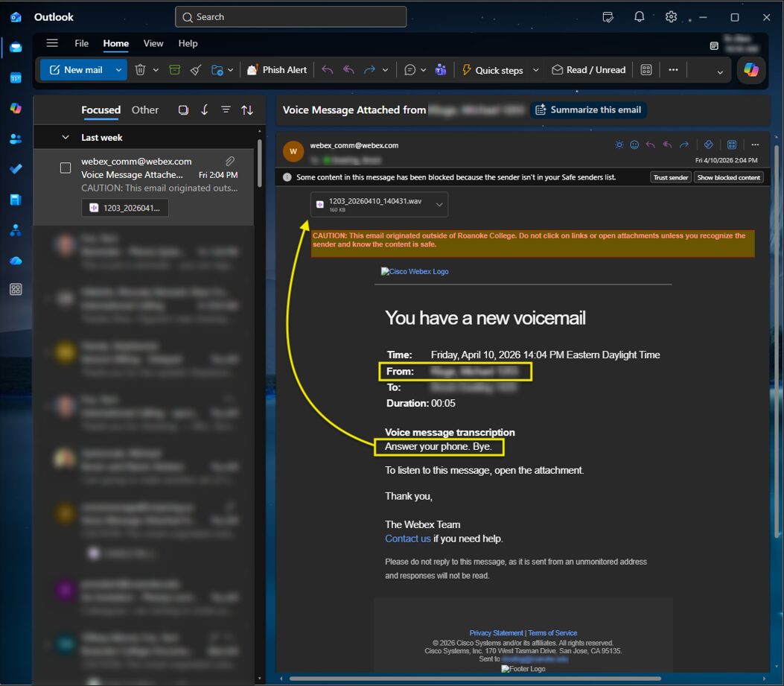This screenshot has height=686, width=784.
Task: Expand the ribbon with the chevron
Action: pyautogui.click(x=720, y=72)
